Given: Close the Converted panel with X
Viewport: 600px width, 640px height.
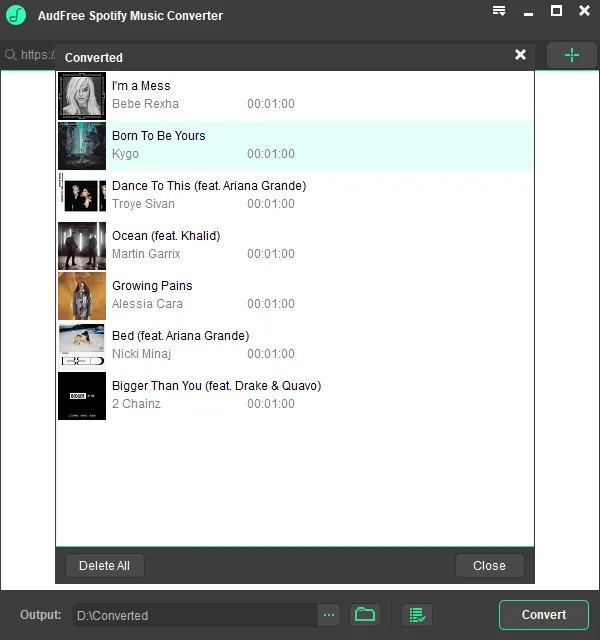Looking at the screenshot, I should (520, 55).
